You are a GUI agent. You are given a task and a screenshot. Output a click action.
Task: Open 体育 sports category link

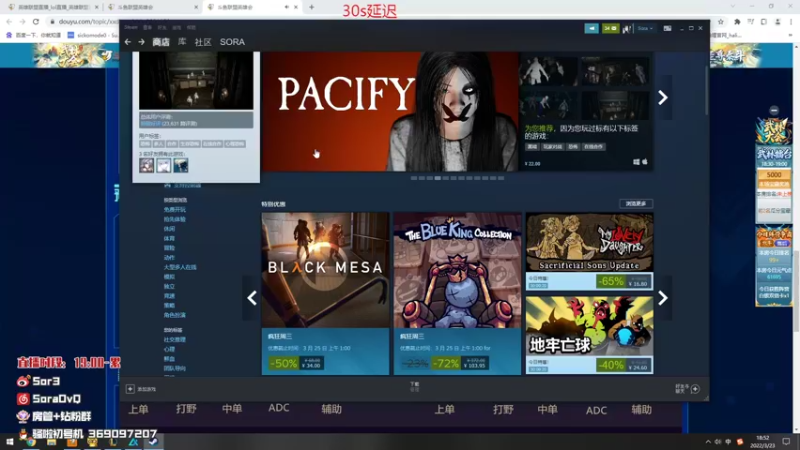(x=169, y=239)
